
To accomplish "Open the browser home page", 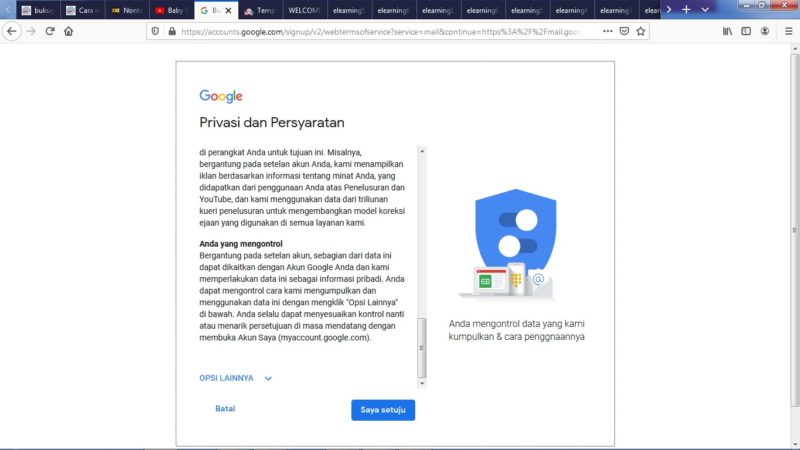I will coord(68,31).
